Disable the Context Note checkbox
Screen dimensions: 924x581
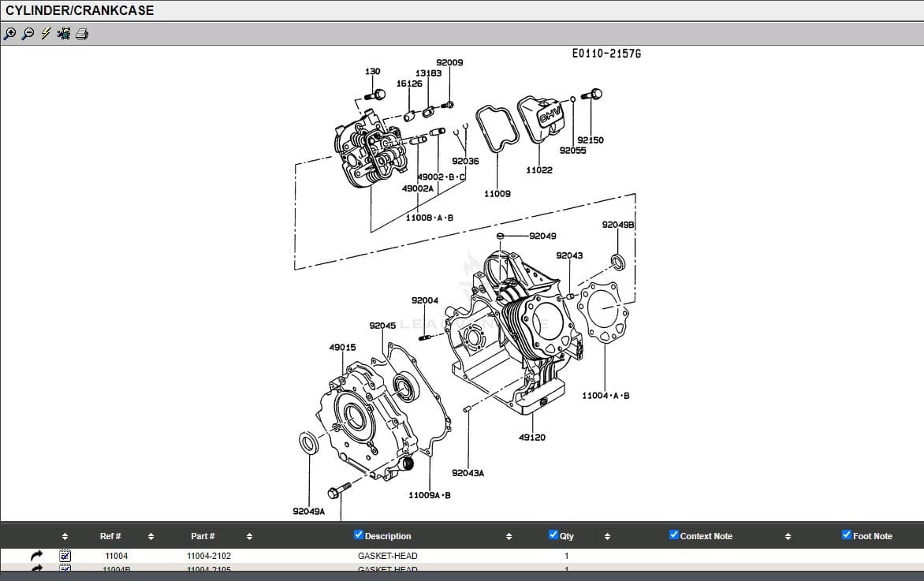point(674,534)
